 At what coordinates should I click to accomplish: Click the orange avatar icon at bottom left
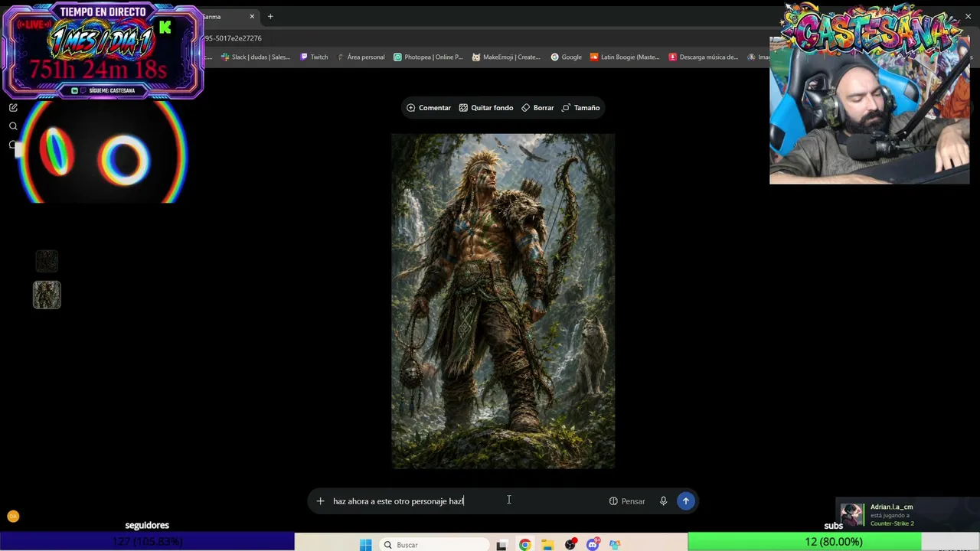pos(13,517)
